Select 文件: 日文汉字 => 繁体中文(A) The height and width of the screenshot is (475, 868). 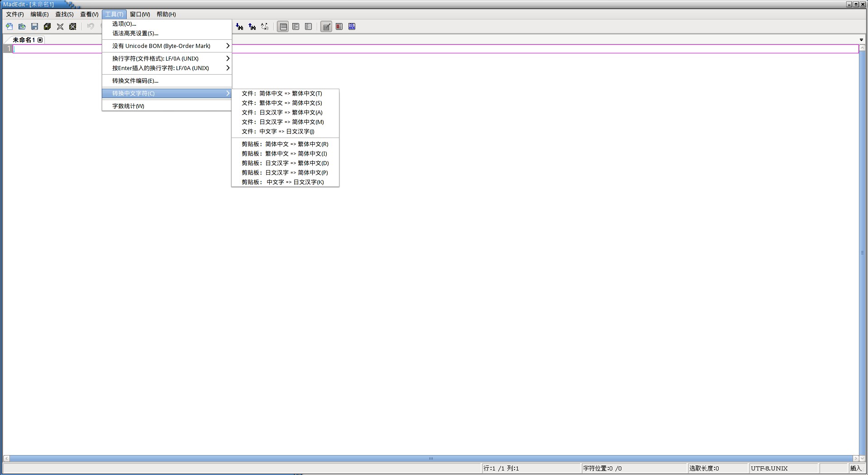click(285, 113)
